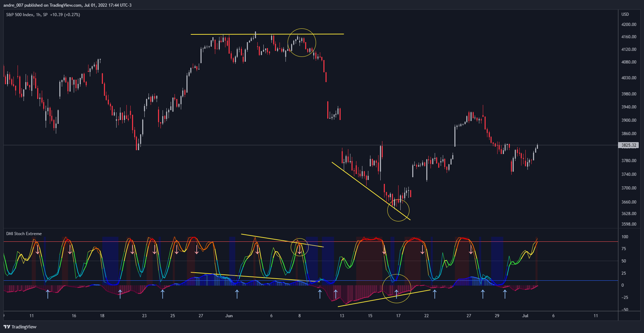Click the current price label 3825.32
Viewport: 644px width, 333px height.
(629, 145)
